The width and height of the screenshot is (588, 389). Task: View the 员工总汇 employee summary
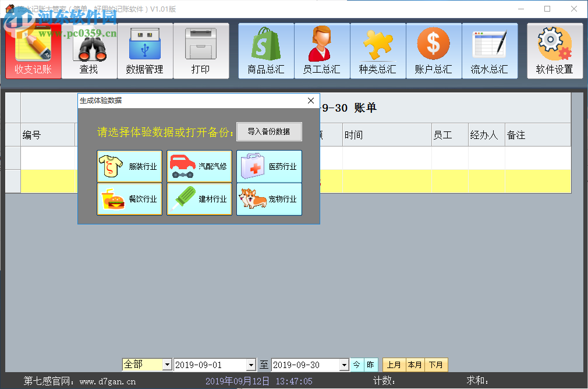322,51
